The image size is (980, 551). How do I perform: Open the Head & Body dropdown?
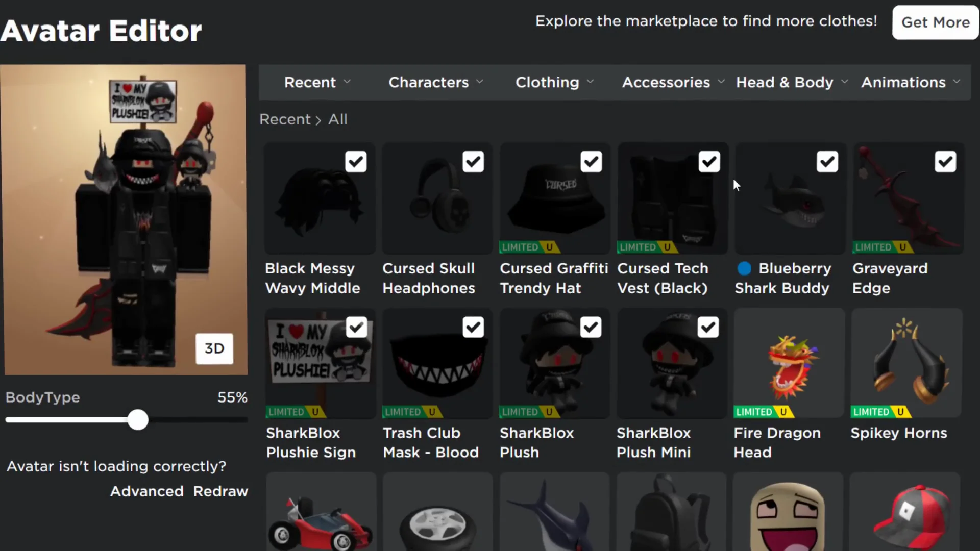coord(791,82)
